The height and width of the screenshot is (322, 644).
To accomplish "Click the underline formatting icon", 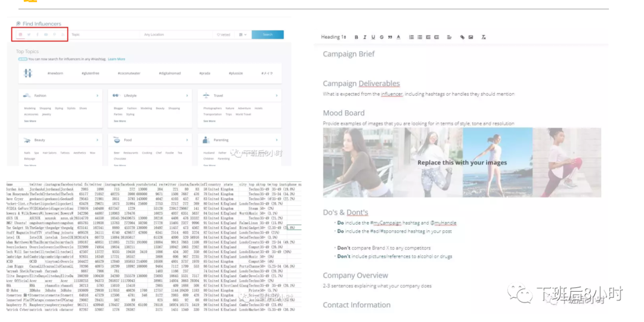I will (373, 37).
